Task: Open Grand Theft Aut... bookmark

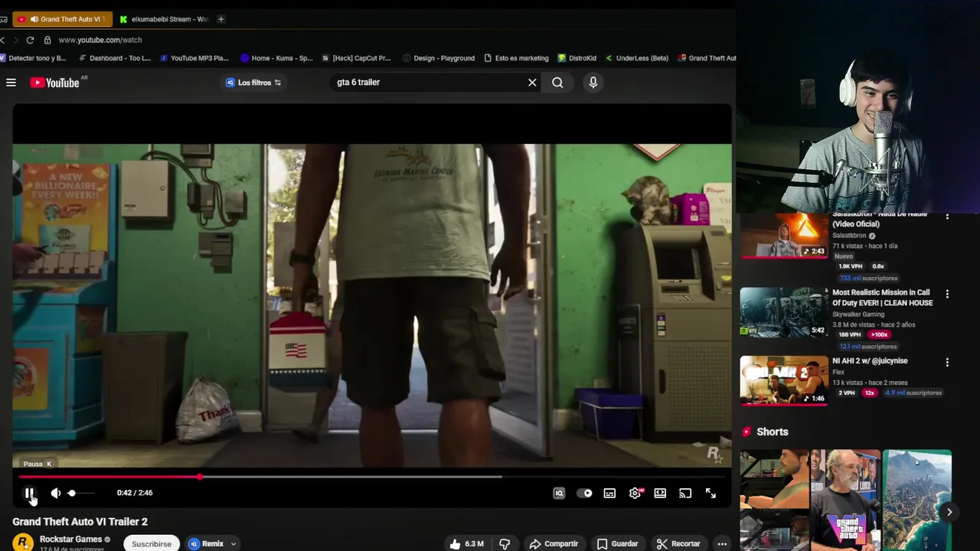Action: point(706,58)
